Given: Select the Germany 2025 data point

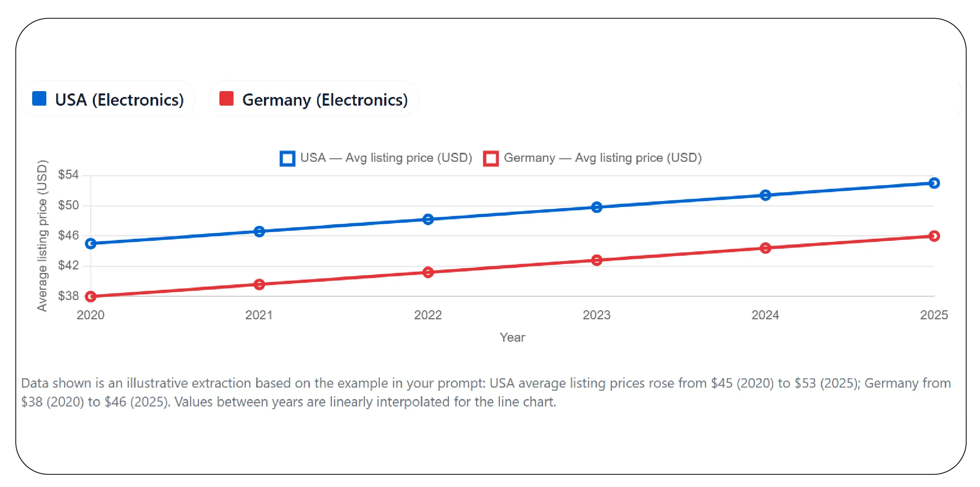Looking at the screenshot, I should tap(934, 236).
